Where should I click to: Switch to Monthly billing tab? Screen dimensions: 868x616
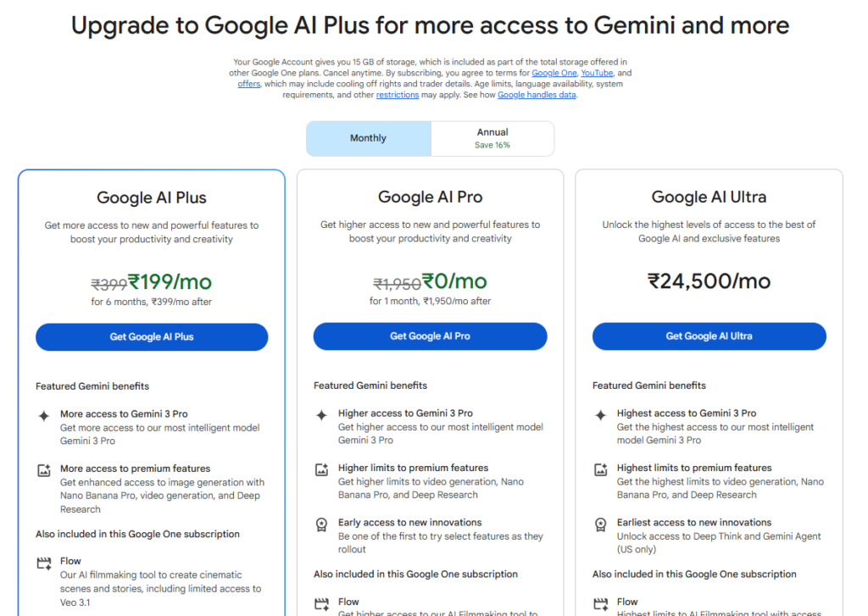pos(368,138)
